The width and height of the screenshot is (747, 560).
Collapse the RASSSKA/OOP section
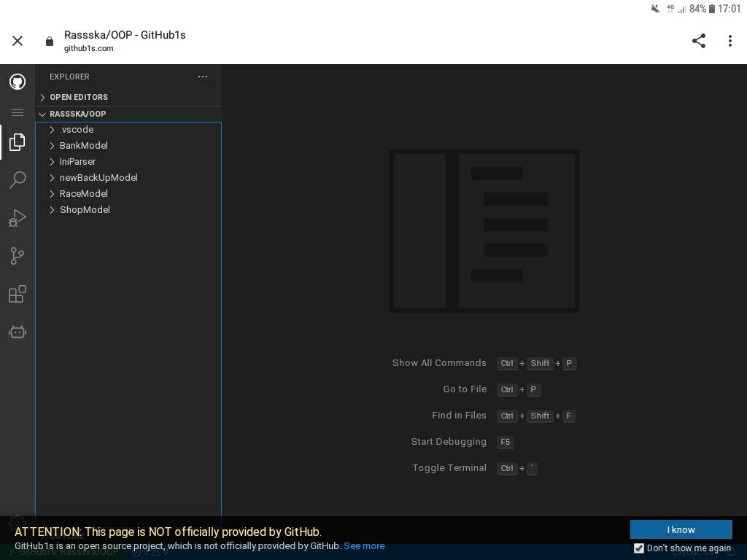128,114
